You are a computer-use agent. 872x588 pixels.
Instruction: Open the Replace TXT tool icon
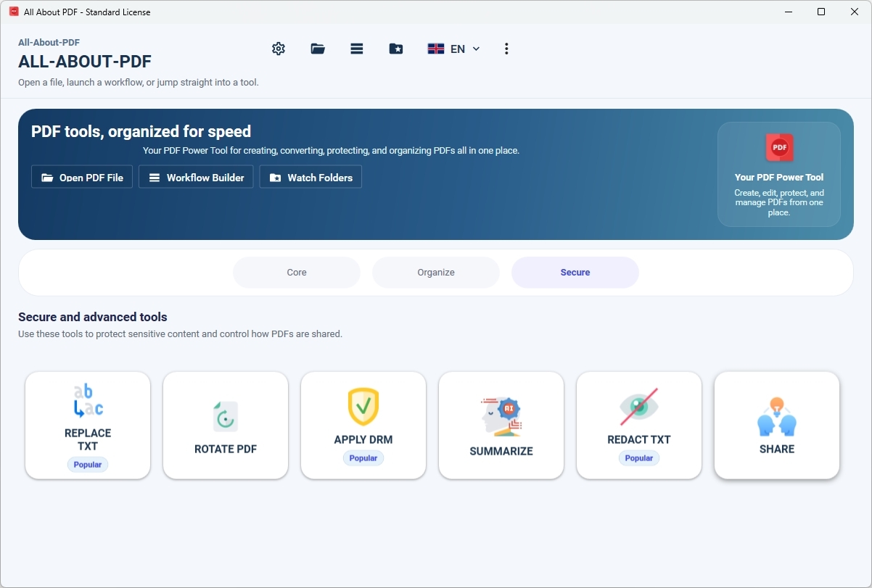[x=88, y=402]
